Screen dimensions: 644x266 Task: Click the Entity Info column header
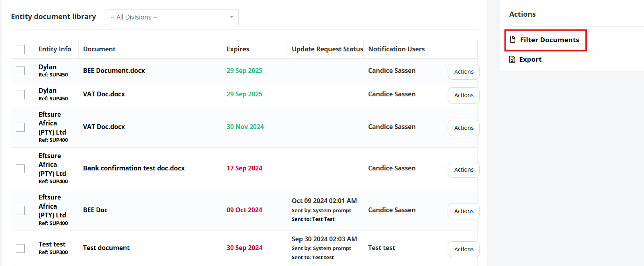pyautogui.click(x=55, y=49)
